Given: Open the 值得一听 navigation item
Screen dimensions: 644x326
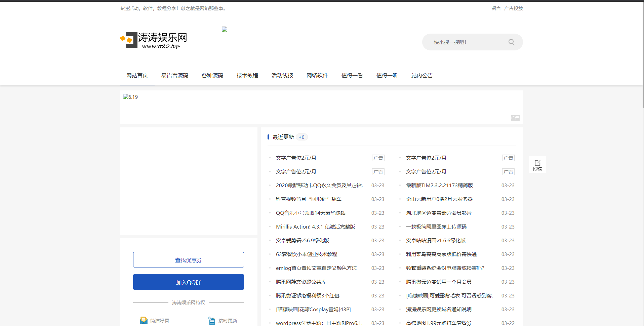Looking at the screenshot, I should [x=387, y=76].
